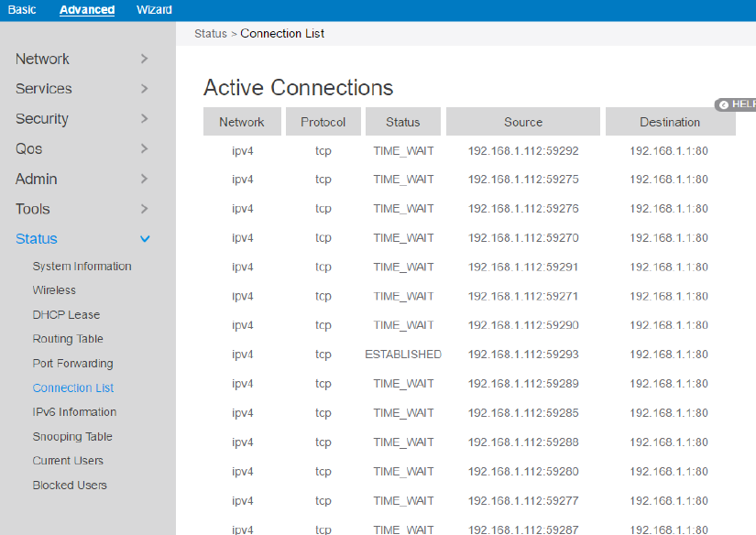The width and height of the screenshot is (756, 535).
Task: Open the Blocked Users list
Action: tap(70, 486)
